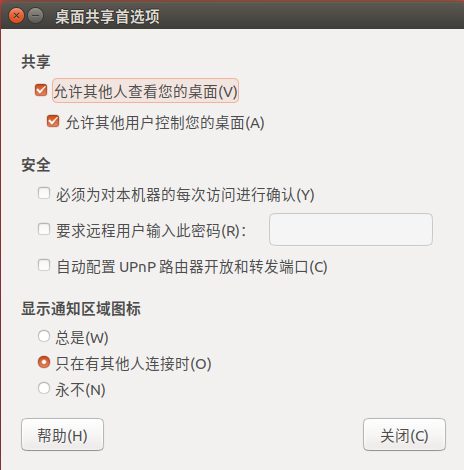Viewport: 464px width, 470px height.
Task: Uncheck 允许其他人查看您的桌面 checkbox
Action: 41,90
